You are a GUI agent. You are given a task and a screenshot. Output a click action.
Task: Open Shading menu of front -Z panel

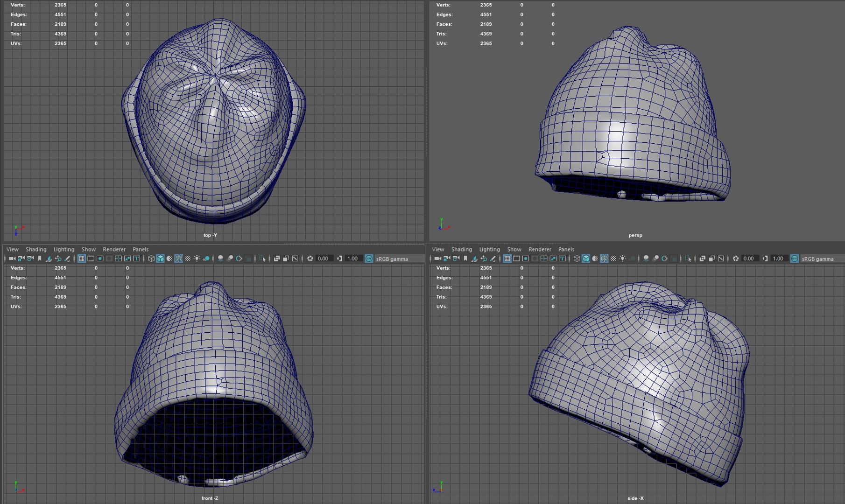pos(36,249)
